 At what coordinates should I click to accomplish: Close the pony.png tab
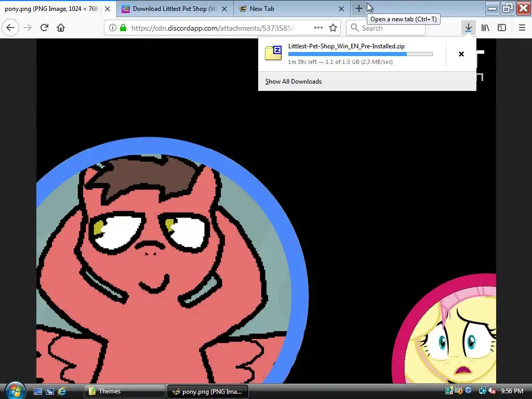tap(108, 9)
